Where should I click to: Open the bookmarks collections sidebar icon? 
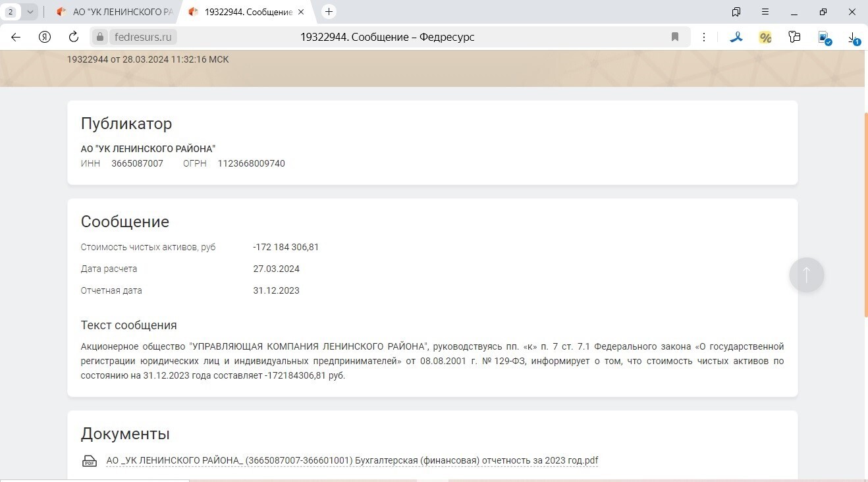(x=736, y=12)
